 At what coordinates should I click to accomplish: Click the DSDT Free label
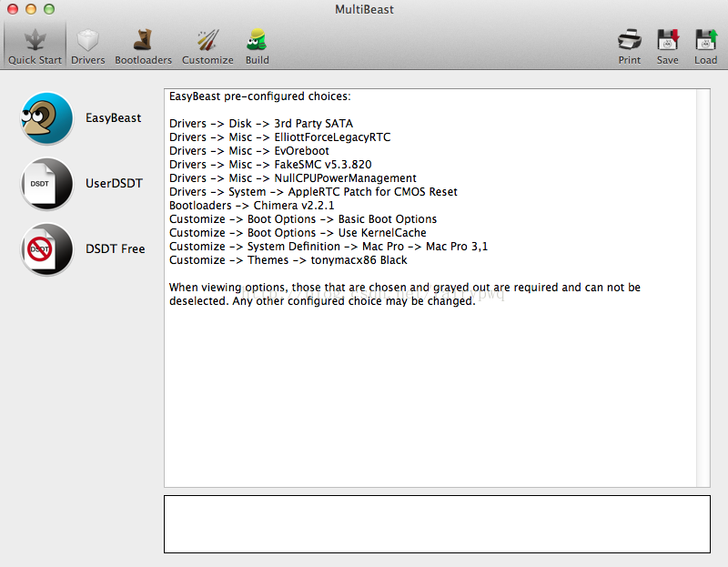(116, 248)
